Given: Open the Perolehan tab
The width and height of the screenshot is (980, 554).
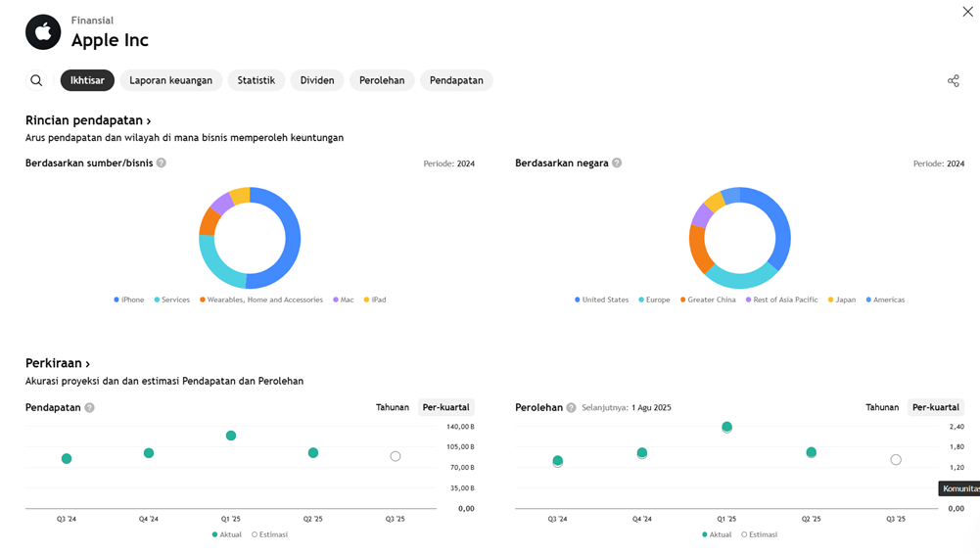Looking at the screenshot, I should [382, 80].
